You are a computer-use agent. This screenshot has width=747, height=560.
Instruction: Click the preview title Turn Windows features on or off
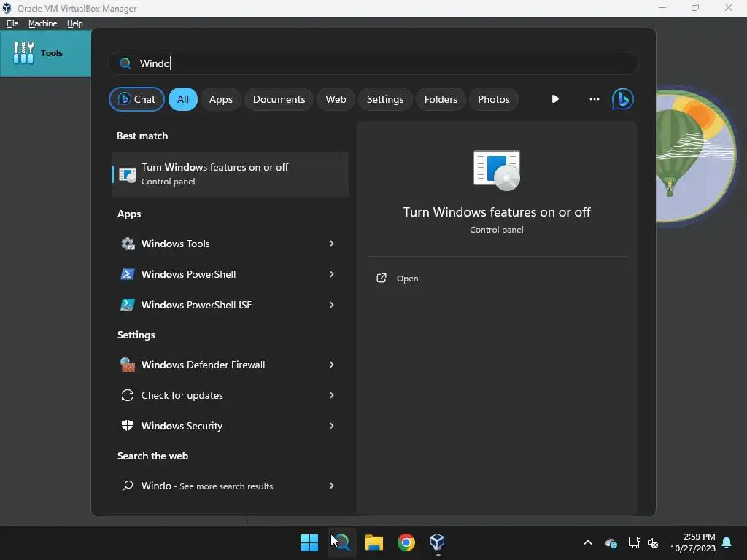497,212
